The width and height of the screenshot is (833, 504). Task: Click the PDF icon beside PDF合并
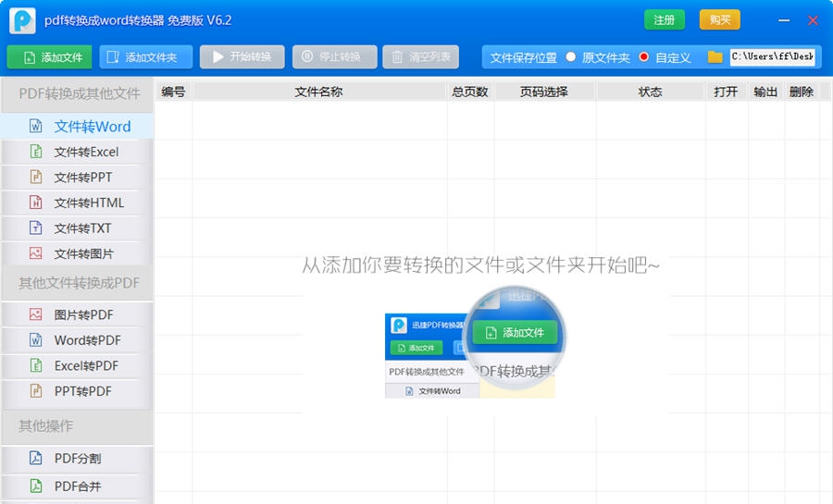[35, 486]
